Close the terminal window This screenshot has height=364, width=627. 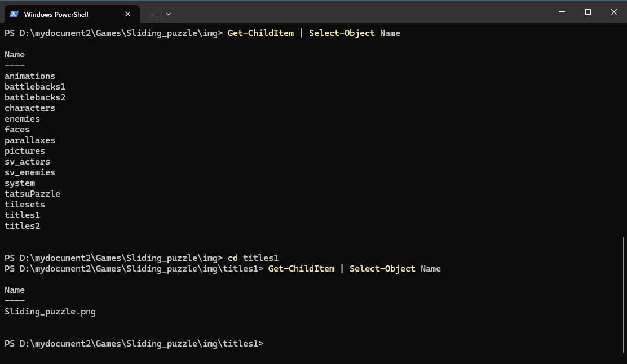pos(613,12)
